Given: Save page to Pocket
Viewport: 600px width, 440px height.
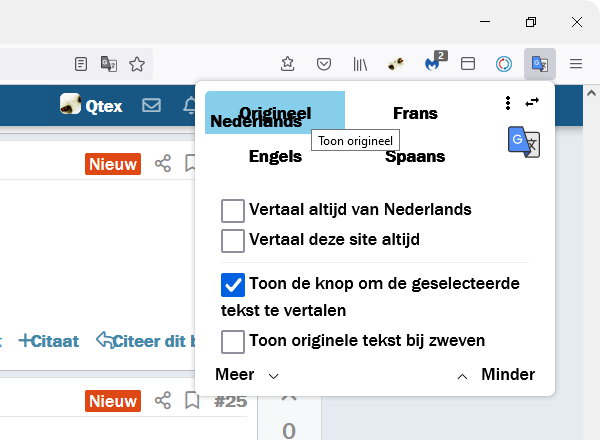Looking at the screenshot, I should point(324,64).
